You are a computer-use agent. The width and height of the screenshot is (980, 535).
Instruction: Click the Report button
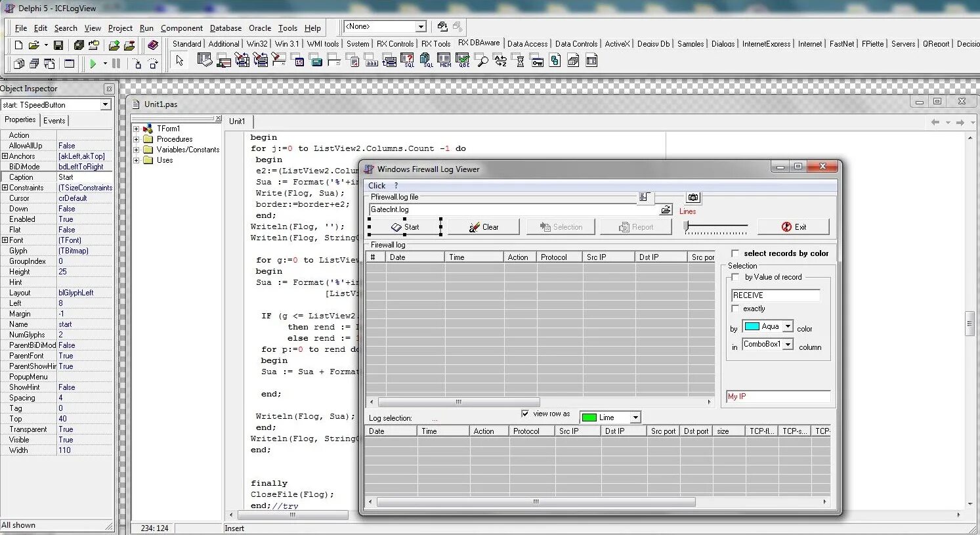(637, 227)
